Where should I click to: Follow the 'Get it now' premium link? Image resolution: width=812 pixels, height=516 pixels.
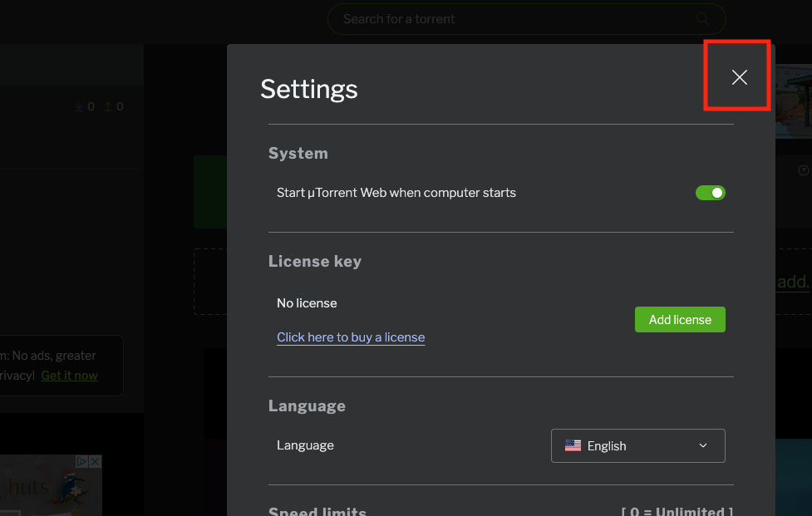pyautogui.click(x=69, y=376)
